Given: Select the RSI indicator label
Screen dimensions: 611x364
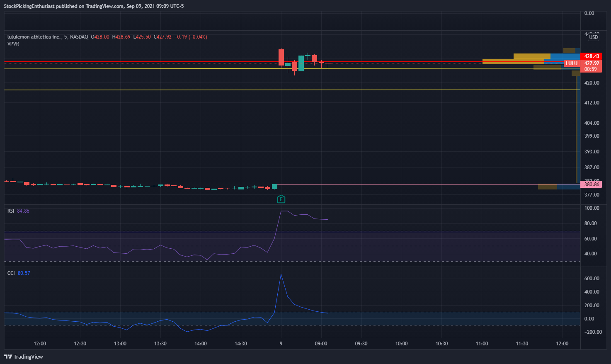Looking at the screenshot, I should (11, 211).
